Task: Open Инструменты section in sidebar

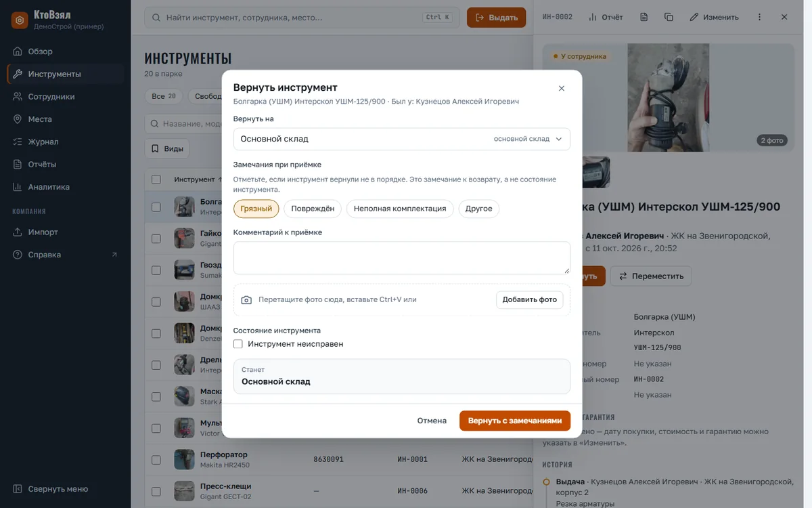Action: pos(66,74)
